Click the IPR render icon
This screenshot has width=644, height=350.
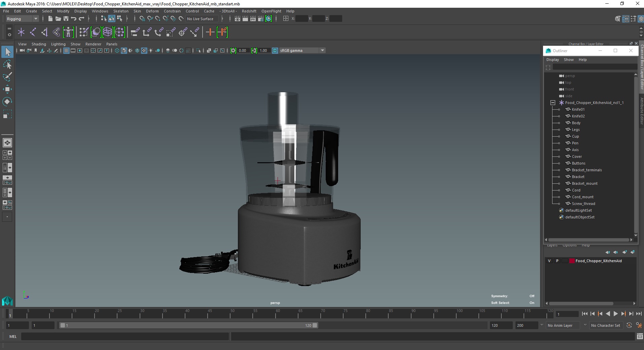pyautogui.click(x=253, y=19)
